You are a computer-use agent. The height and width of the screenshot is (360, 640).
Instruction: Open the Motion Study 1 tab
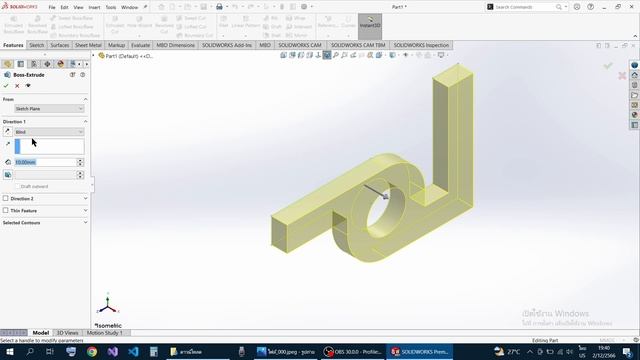tap(104, 333)
